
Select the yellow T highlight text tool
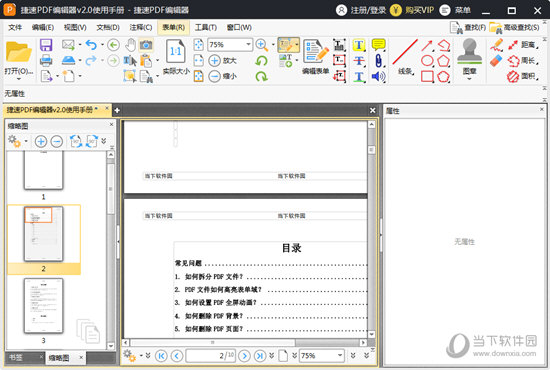pos(358,45)
